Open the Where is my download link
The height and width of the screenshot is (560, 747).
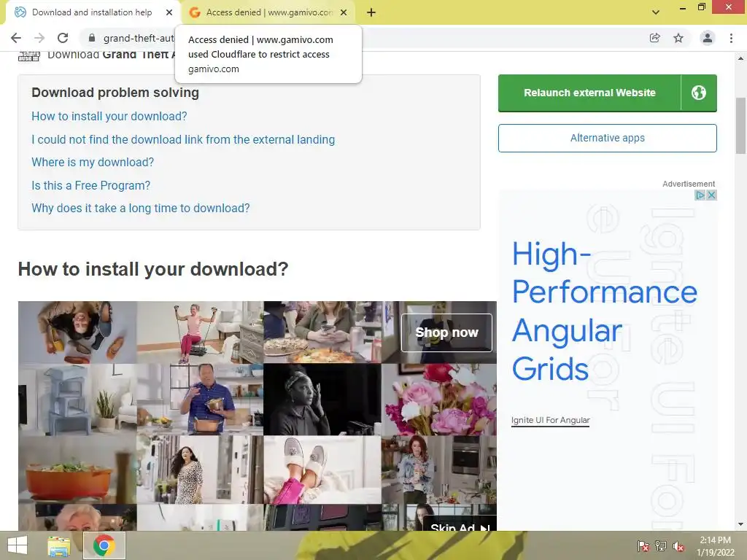93,163
